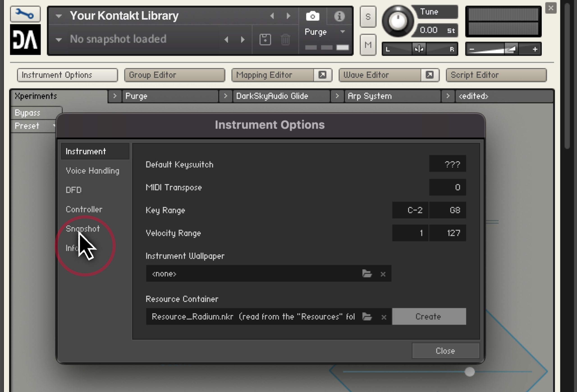Click the DA instrument logo
The height and width of the screenshot is (392, 577).
coord(25,39)
